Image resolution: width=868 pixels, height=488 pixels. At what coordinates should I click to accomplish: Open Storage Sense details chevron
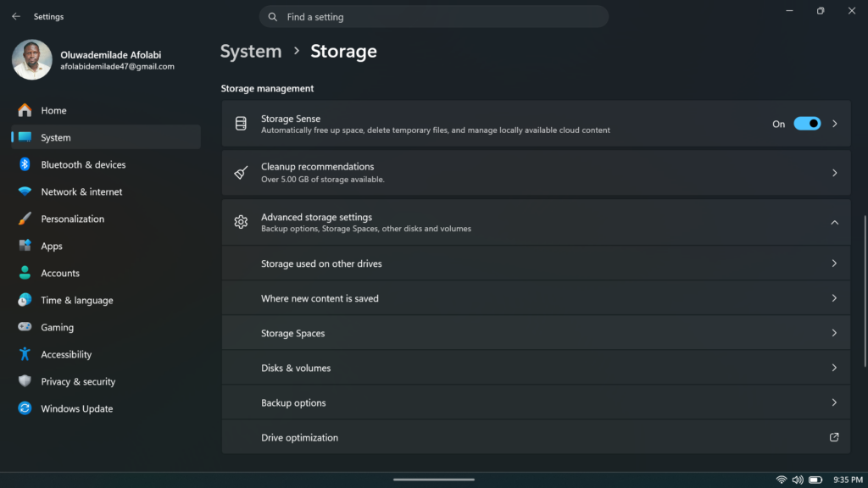835,124
